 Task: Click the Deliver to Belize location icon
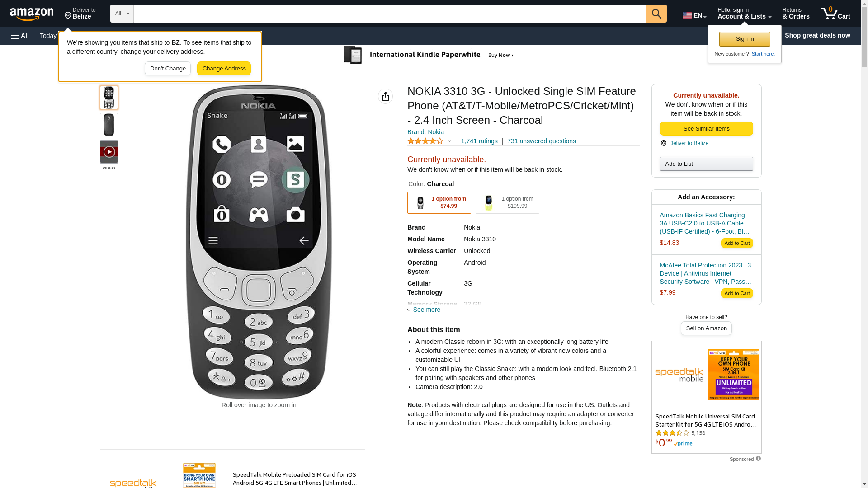click(663, 143)
